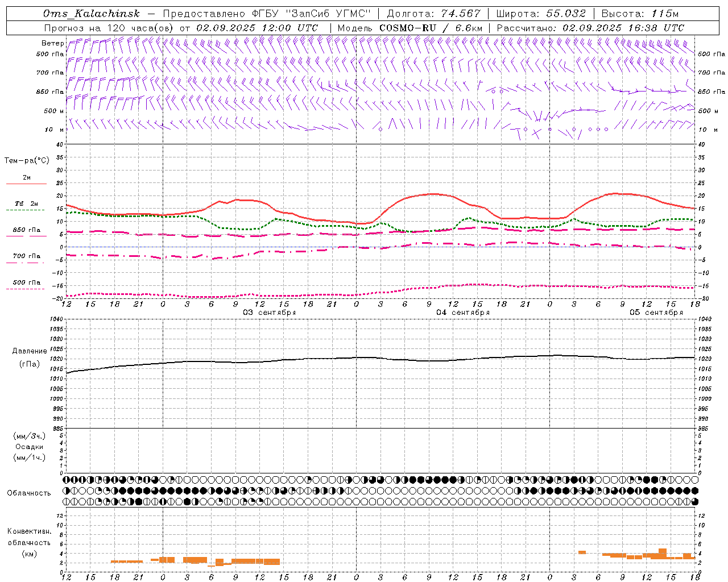Select the Прогноз на 120 часа(ов) text
This screenshot has height=582, width=728.
point(109,28)
